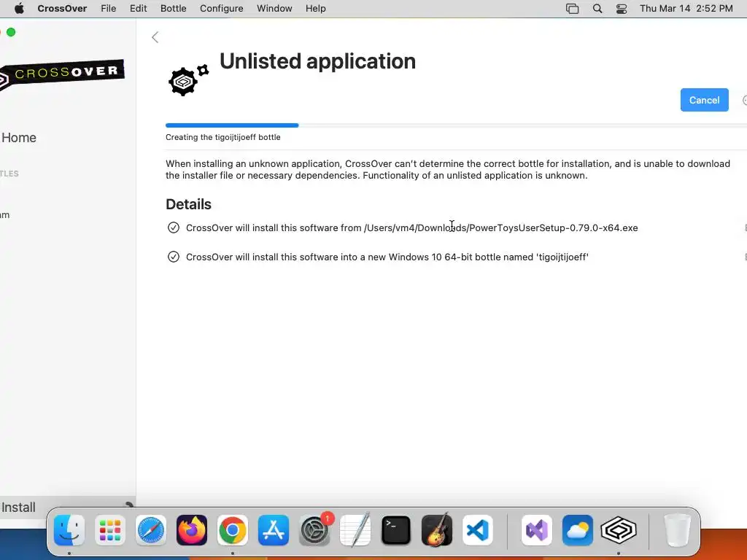747x560 pixels.
Task: Open Terminal from the dock
Action: [396, 530]
